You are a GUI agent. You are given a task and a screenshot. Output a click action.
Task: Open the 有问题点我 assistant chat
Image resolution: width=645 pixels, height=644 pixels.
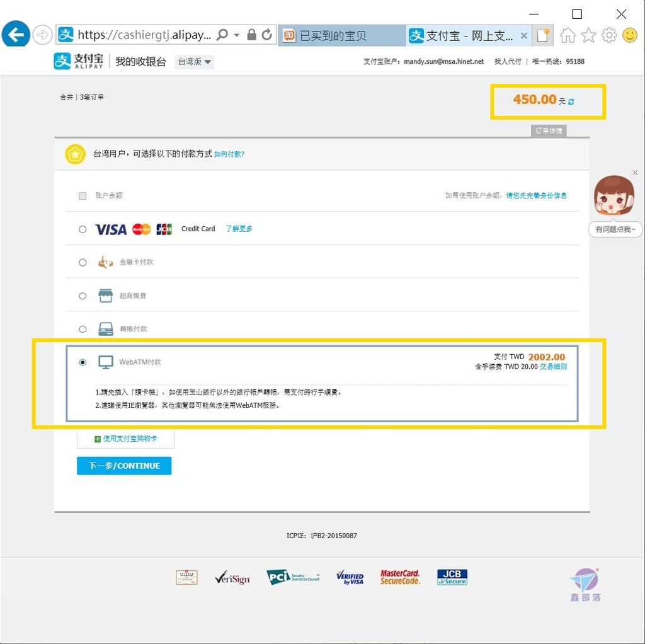click(x=615, y=229)
